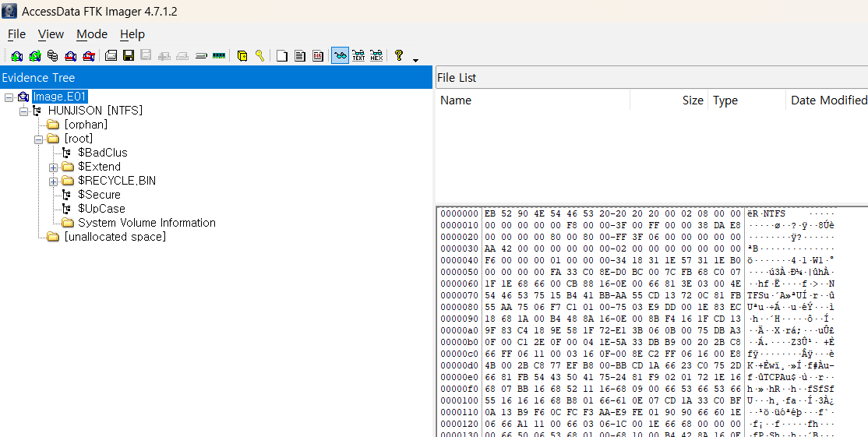Image resolution: width=868 pixels, height=437 pixels.
Task: Click the Add Evidence Item toolbar icon
Action: (x=16, y=56)
